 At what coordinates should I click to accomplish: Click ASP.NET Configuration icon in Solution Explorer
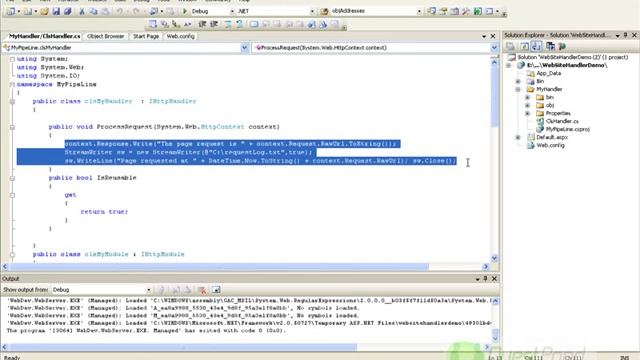point(562,46)
